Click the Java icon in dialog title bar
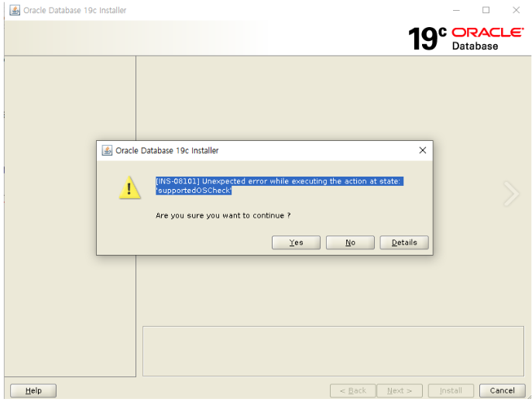The width and height of the screenshot is (532, 402). click(107, 150)
